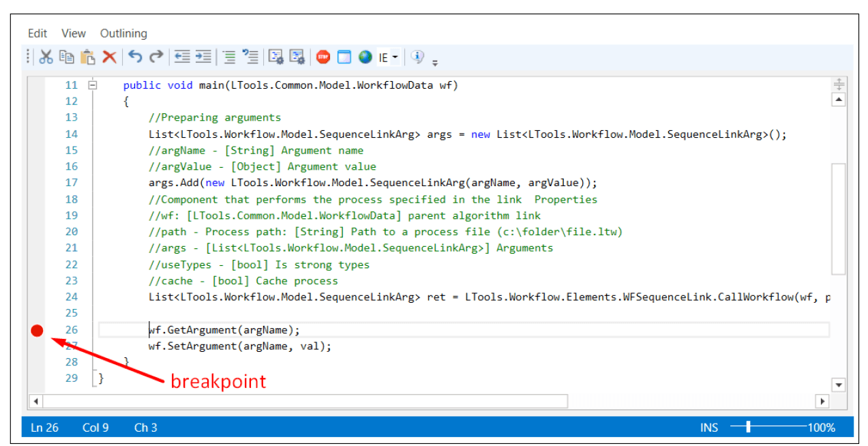Click the Paste clipboard icon
This screenshot has height=446, width=868.
click(88, 57)
